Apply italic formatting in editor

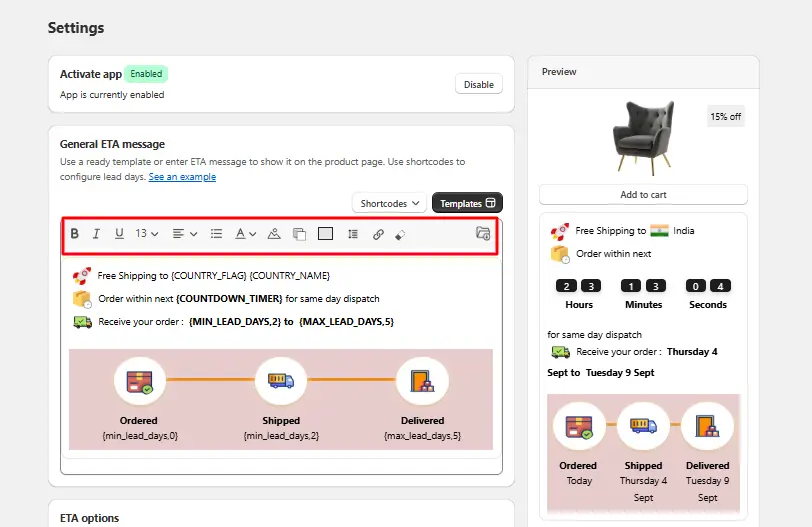click(96, 234)
